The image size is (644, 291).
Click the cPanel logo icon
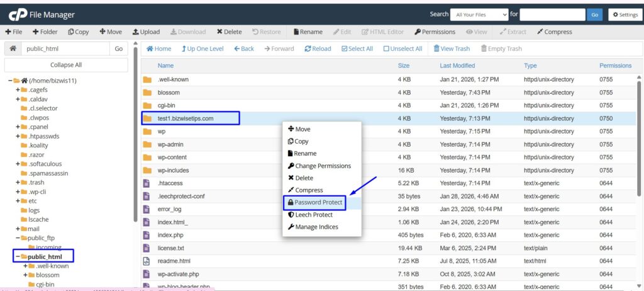(x=17, y=15)
